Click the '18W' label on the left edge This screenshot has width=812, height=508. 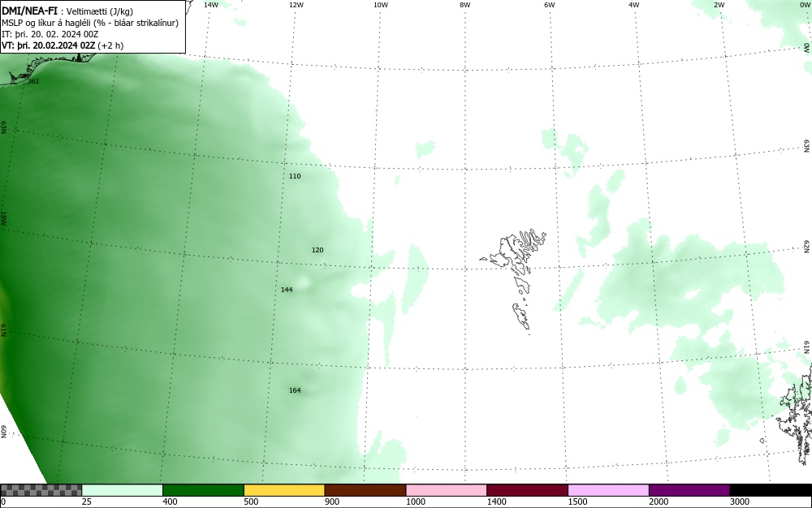3,217
